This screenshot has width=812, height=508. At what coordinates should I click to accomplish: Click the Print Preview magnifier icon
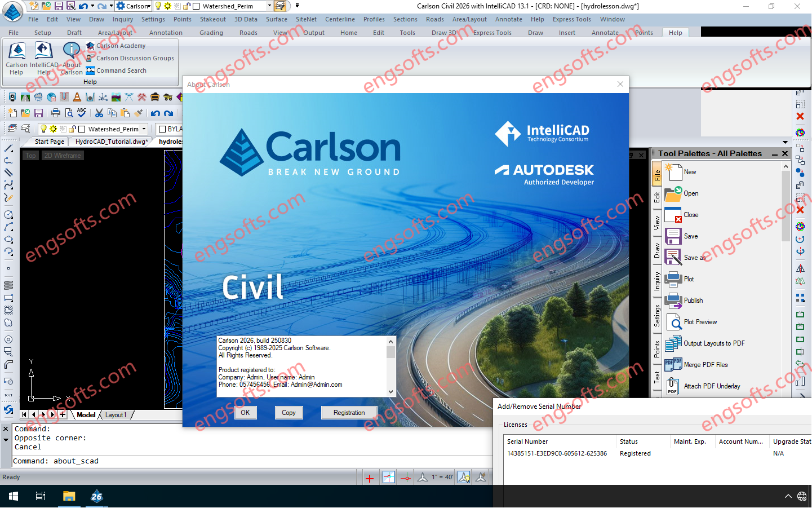coord(69,113)
